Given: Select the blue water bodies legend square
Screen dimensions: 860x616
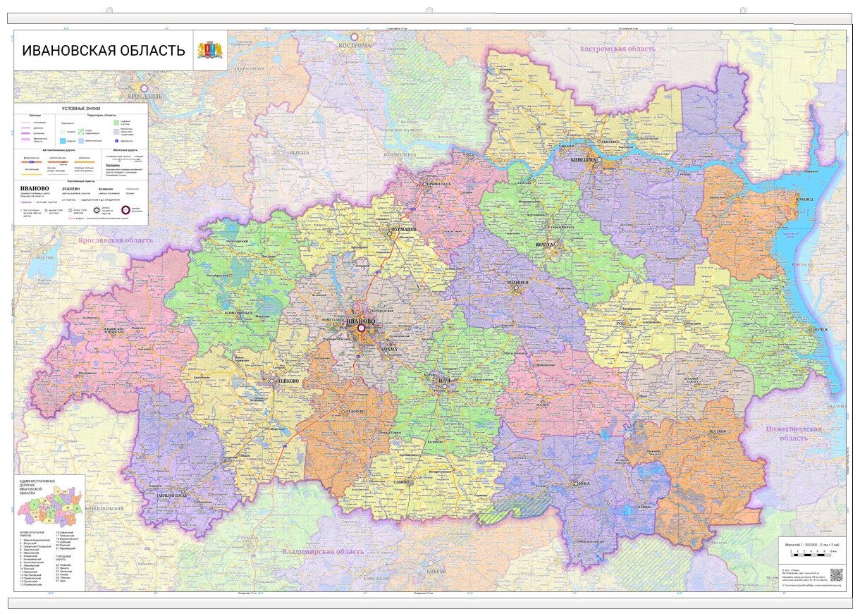Looking at the screenshot, I should pos(63,140).
